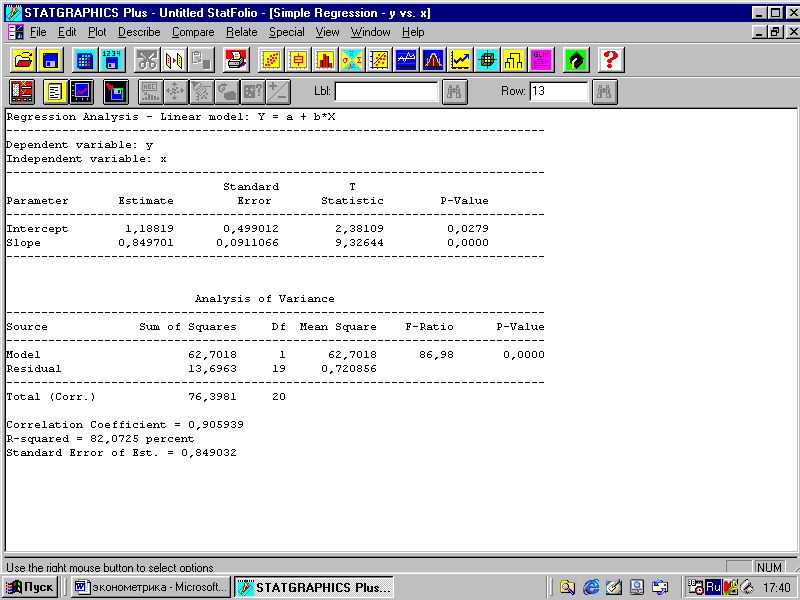800x600 pixels.
Task: Open the histogram bar chart icon
Action: point(325,60)
